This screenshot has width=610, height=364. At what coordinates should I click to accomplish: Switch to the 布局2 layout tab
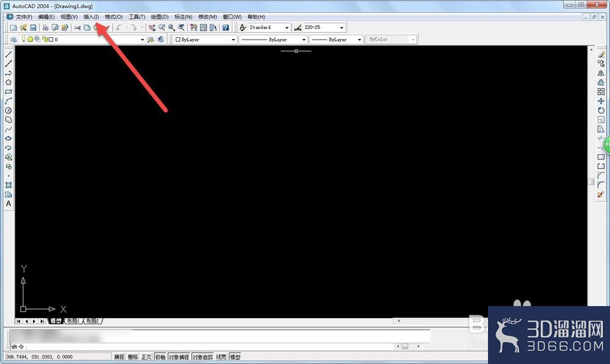pyautogui.click(x=93, y=321)
